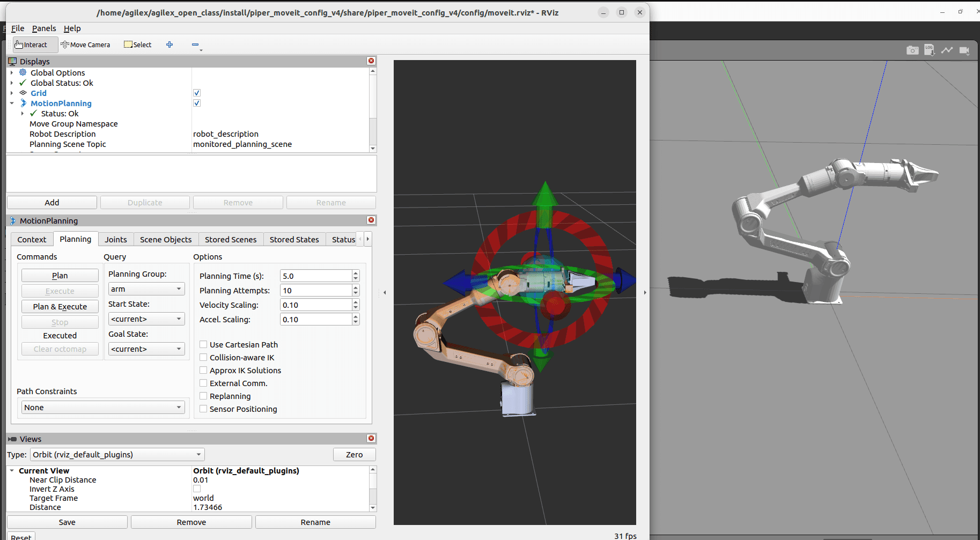Close the Displays panel
The width and height of the screenshot is (980, 540).
[x=371, y=61]
